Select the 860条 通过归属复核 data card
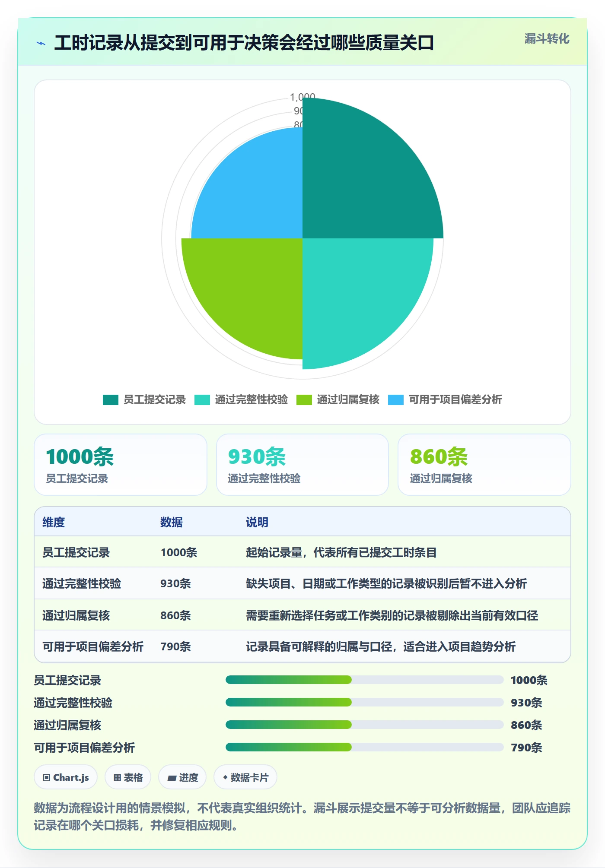 pyautogui.click(x=484, y=465)
